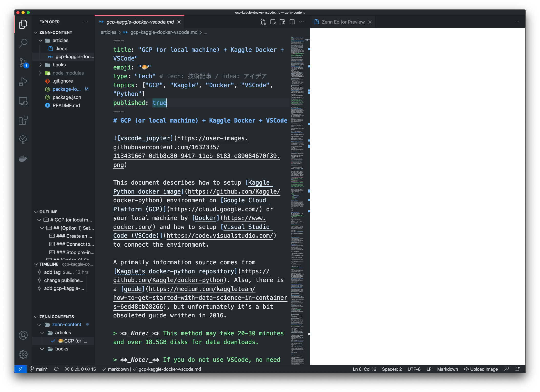Open the remote connection indicator in status bar

pyautogui.click(x=21, y=369)
